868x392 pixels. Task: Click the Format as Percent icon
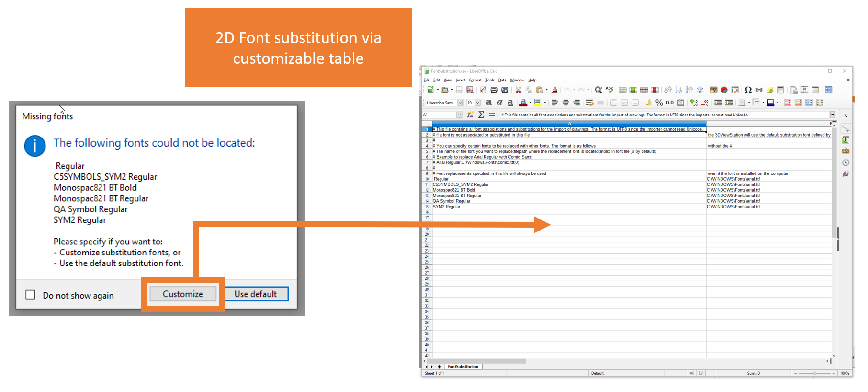[x=659, y=103]
